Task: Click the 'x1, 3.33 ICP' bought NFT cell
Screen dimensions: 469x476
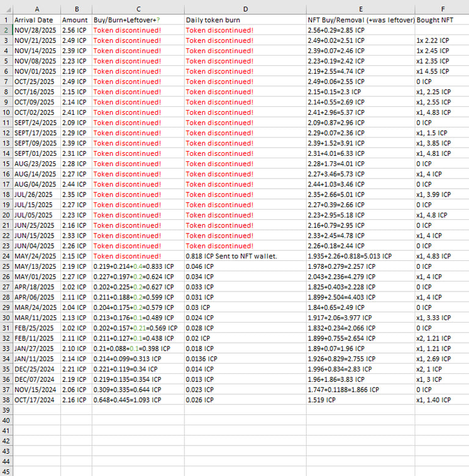Action: (x=442, y=318)
